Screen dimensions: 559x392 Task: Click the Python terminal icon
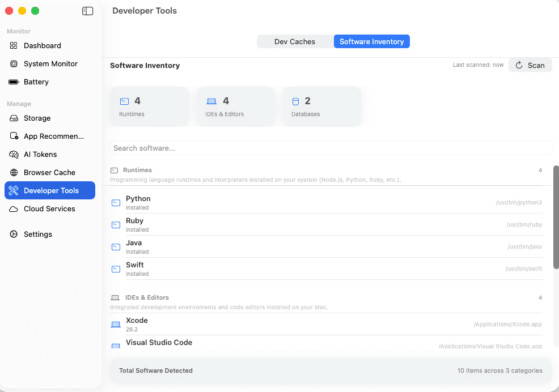click(116, 203)
